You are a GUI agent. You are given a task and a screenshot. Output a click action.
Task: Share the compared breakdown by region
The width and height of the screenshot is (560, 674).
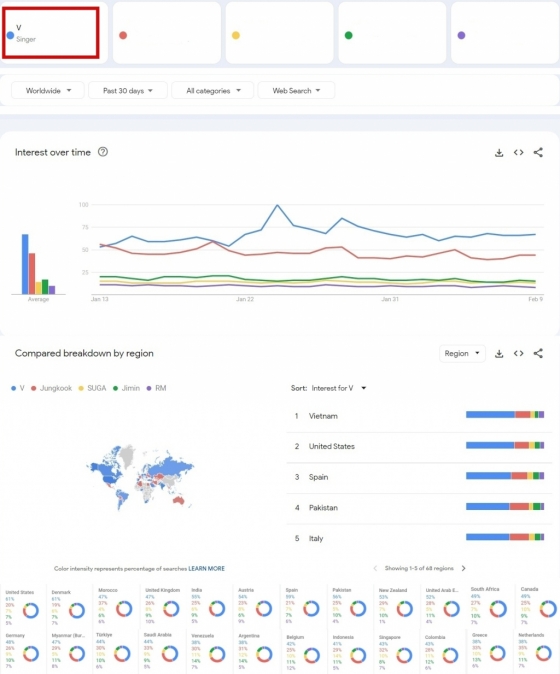click(x=538, y=353)
